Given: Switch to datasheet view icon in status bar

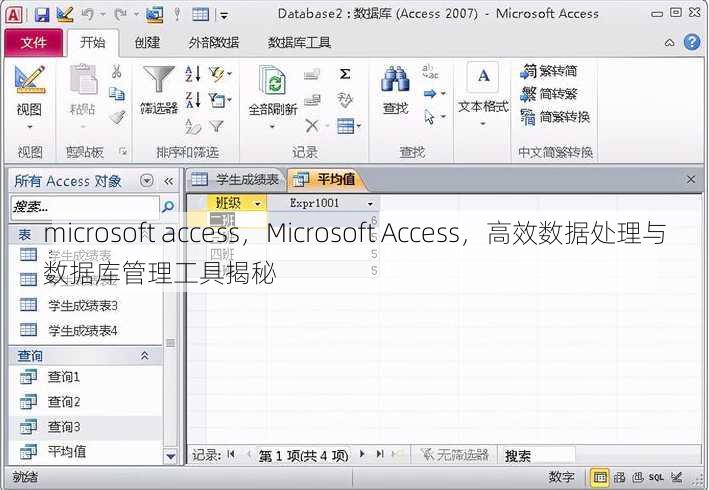Looking at the screenshot, I should [600, 477].
